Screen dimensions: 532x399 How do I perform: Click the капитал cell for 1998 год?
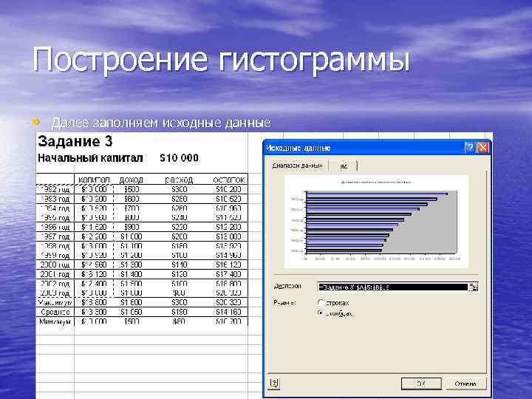94,246
